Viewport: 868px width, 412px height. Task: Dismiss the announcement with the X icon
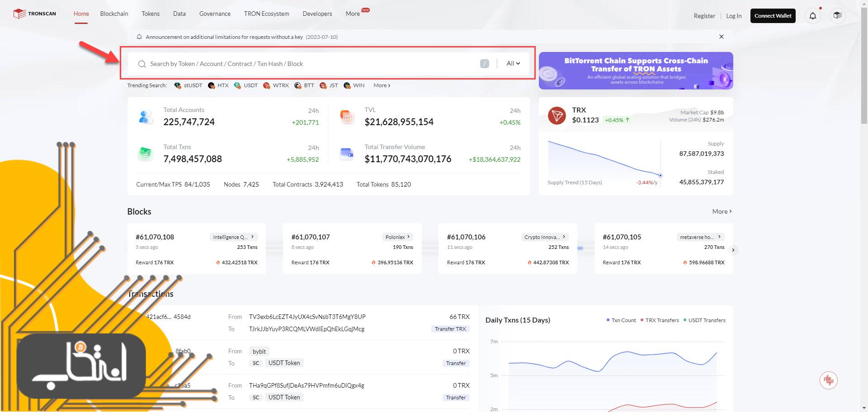click(722, 37)
